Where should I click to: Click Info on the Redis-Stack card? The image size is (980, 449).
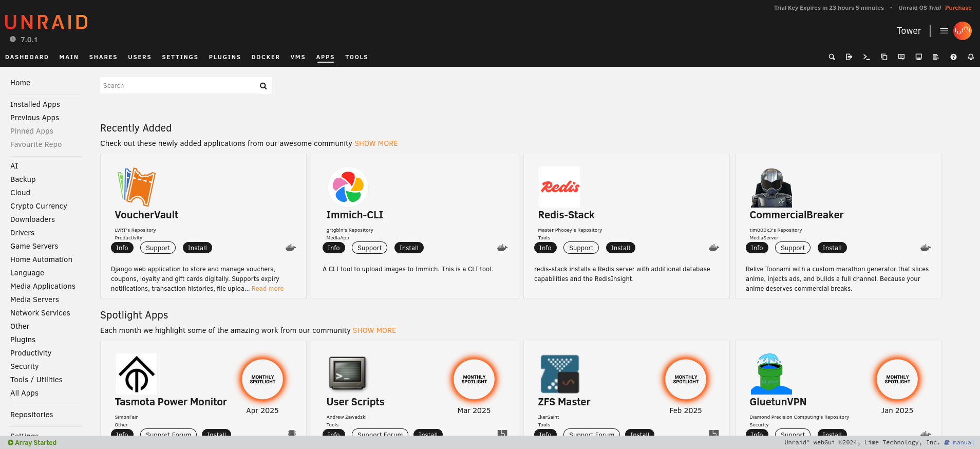click(x=545, y=248)
